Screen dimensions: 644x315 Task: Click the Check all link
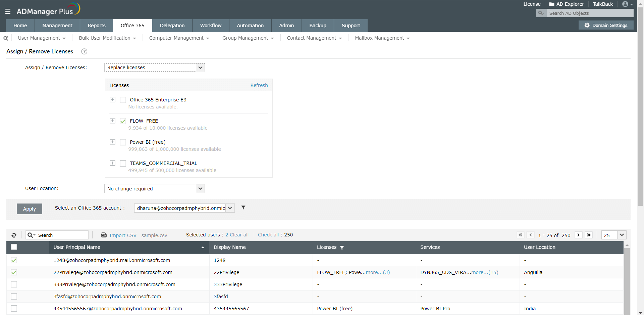(x=268, y=235)
